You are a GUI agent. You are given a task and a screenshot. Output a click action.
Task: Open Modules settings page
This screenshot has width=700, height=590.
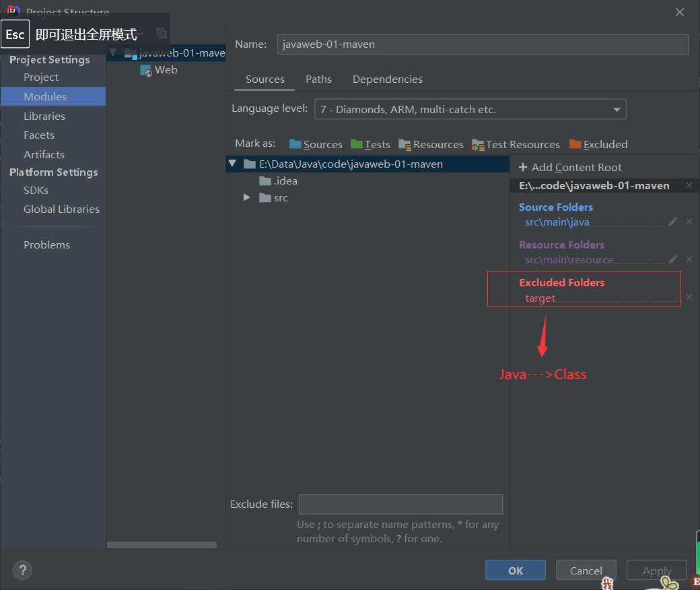[x=53, y=96]
